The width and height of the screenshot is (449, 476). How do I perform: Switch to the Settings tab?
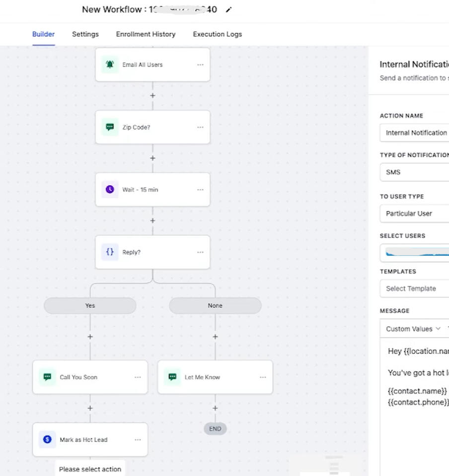pos(85,34)
